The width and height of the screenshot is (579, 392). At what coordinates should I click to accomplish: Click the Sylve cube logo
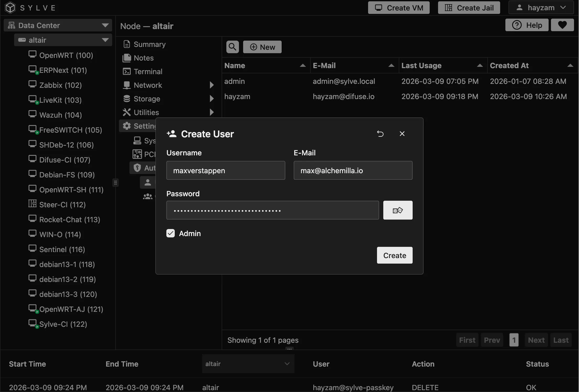pos(10,8)
